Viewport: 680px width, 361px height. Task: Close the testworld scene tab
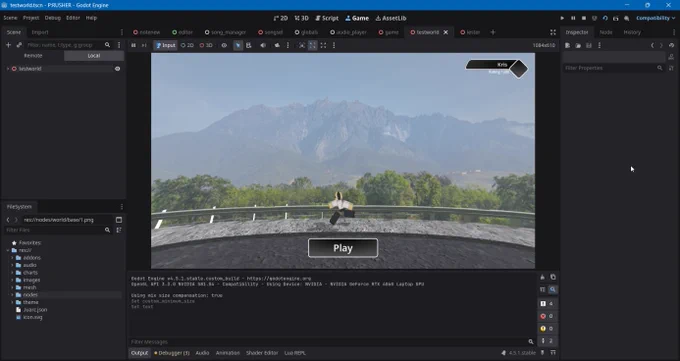(445, 32)
